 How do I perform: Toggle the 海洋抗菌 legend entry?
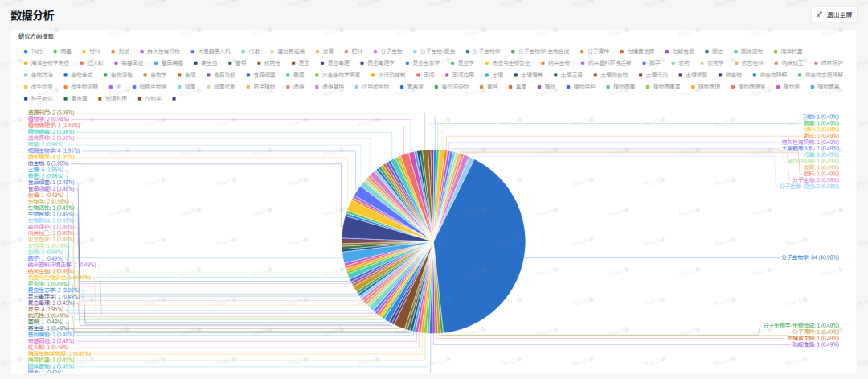[x=788, y=51]
